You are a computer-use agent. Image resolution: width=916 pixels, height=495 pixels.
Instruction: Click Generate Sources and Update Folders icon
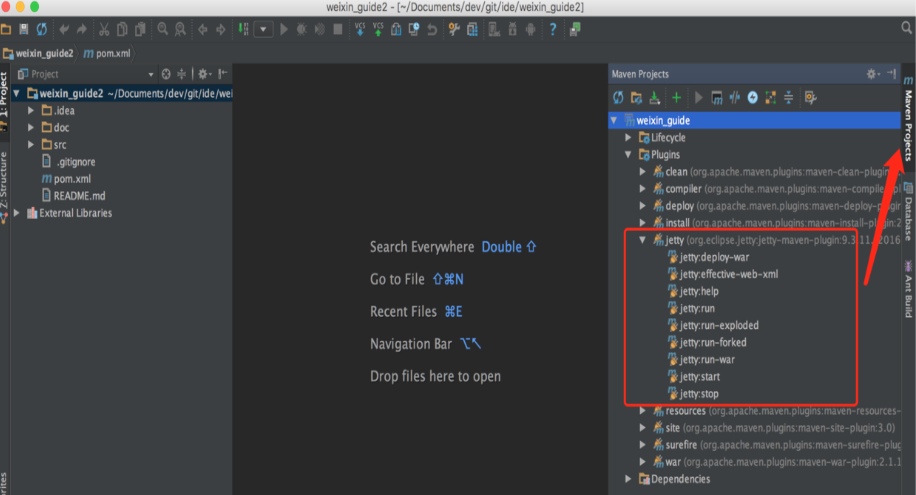(x=636, y=98)
